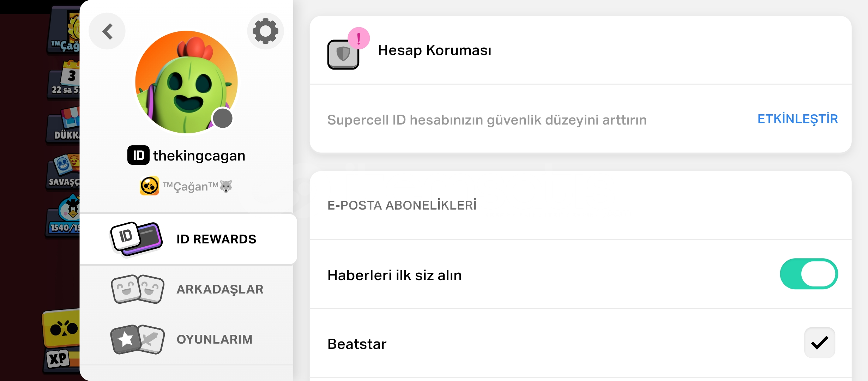Toggle the Haberleri ilk siz alın switch
Screen dimensions: 868x381
(x=809, y=274)
